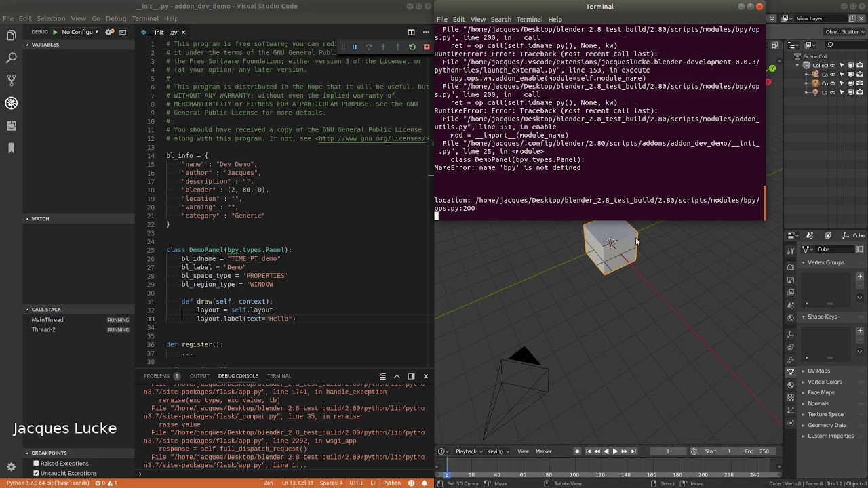Jump to the start frame in the Blender timeline
The image size is (868, 488).
point(588,451)
